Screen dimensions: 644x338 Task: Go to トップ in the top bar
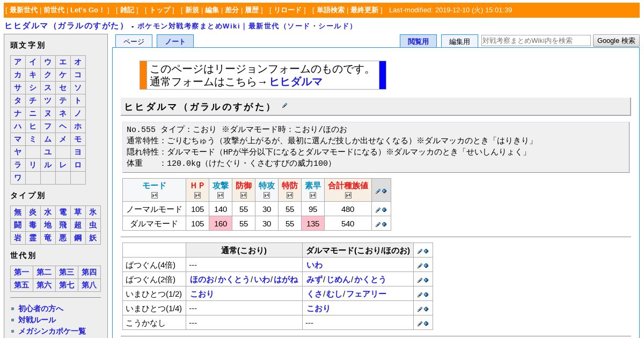tap(159, 10)
